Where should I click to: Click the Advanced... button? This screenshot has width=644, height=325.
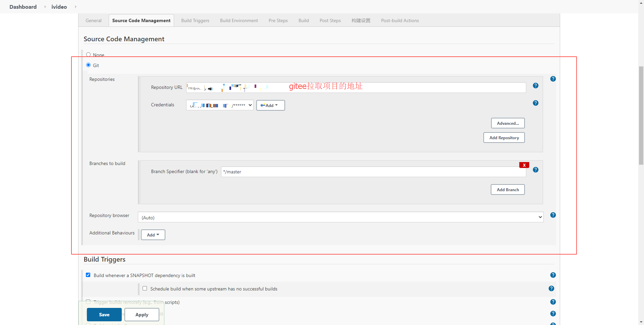pos(508,123)
